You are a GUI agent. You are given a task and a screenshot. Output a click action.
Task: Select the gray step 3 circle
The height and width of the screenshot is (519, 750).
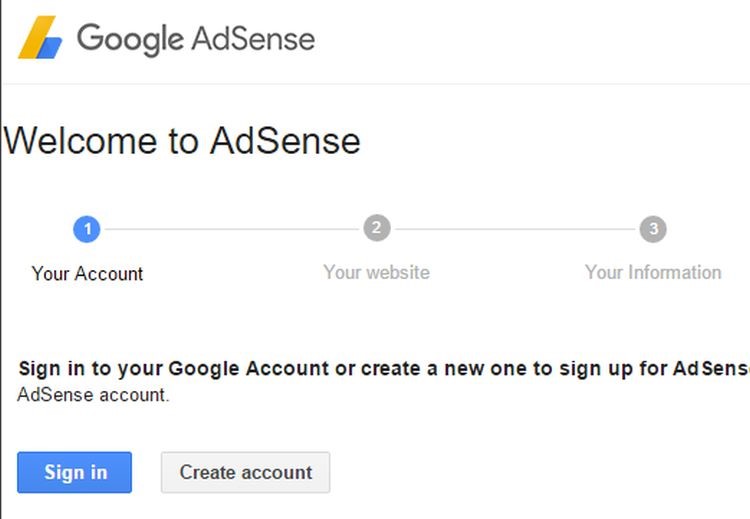(x=653, y=229)
